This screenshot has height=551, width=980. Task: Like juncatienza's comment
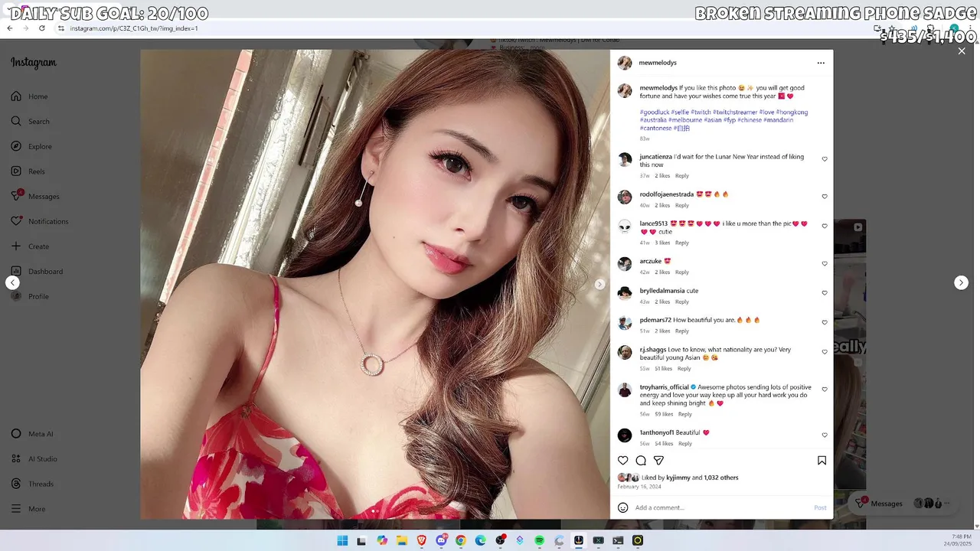825,159
